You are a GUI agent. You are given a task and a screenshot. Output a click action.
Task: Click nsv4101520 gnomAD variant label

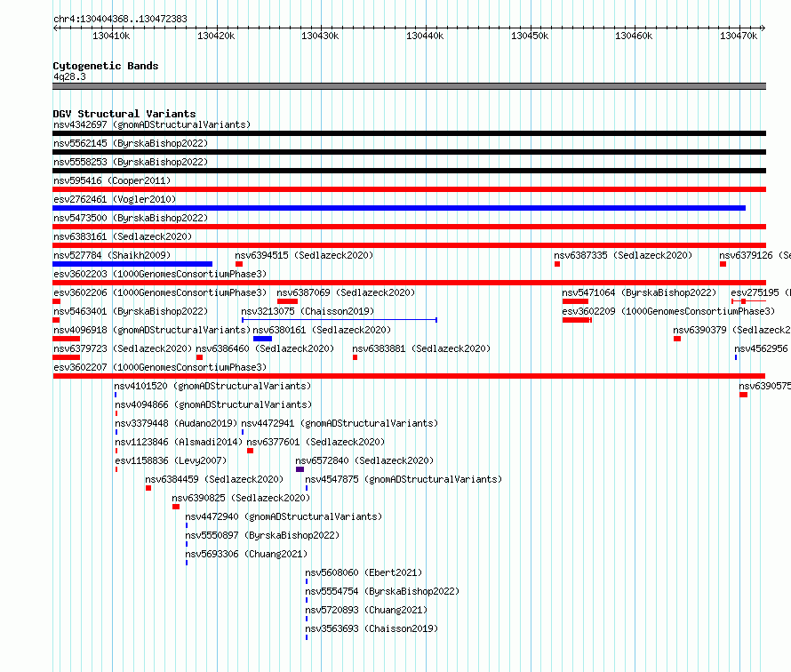(212, 386)
